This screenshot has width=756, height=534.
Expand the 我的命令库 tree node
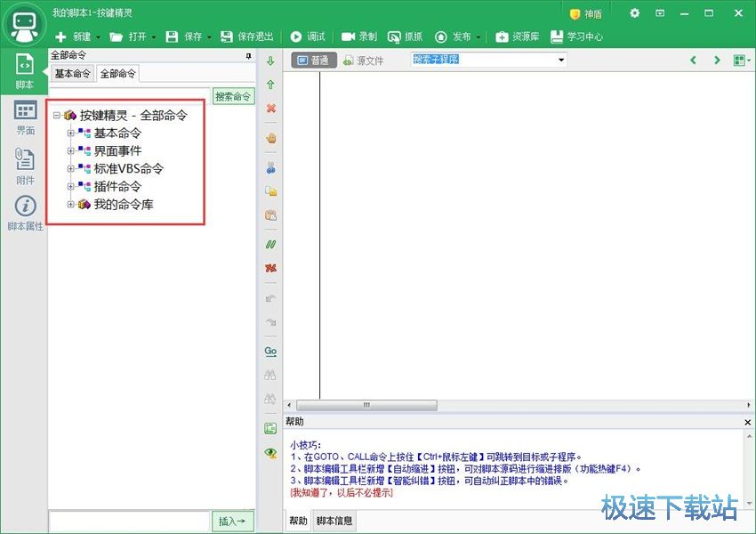coord(70,204)
